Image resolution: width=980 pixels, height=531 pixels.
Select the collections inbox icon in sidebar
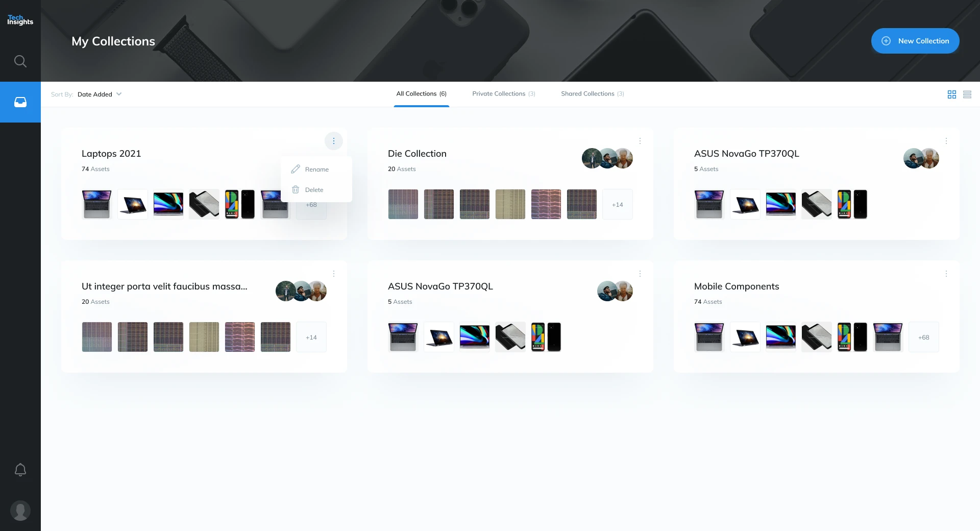coord(20,102)
